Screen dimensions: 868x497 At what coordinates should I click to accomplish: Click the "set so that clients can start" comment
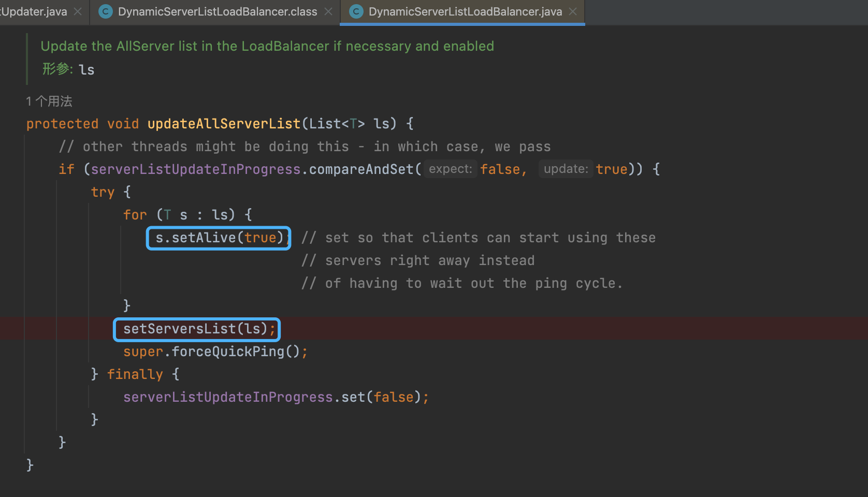479,238
